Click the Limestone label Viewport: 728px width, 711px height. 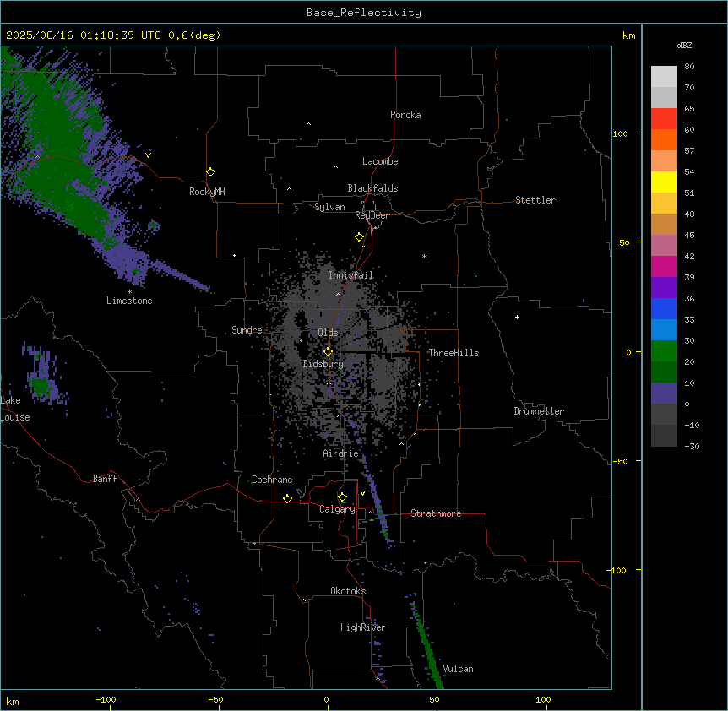coord(129,301)
